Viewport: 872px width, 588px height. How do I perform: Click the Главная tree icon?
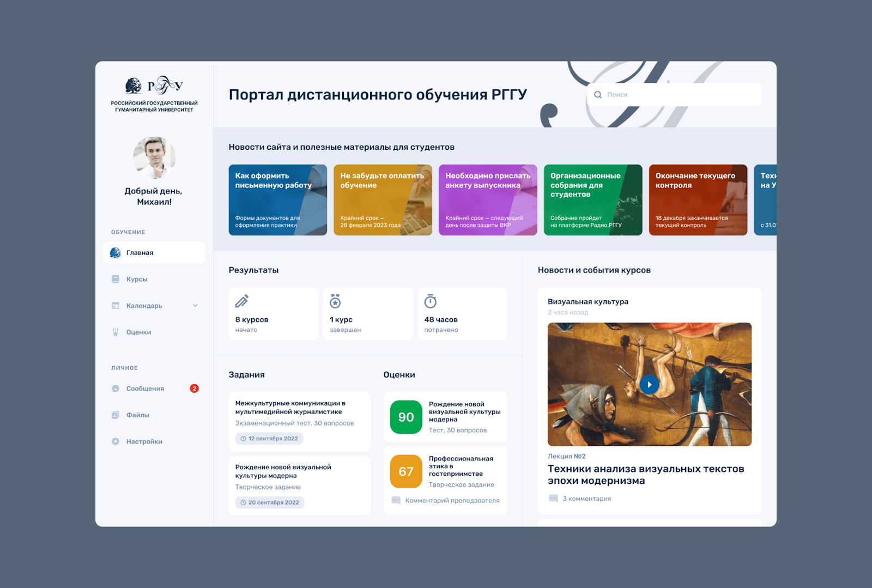(x=115, y=253)
